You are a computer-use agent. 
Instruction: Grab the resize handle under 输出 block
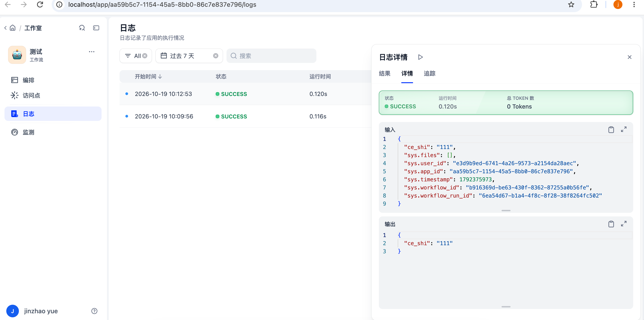[x=506, y=307]
